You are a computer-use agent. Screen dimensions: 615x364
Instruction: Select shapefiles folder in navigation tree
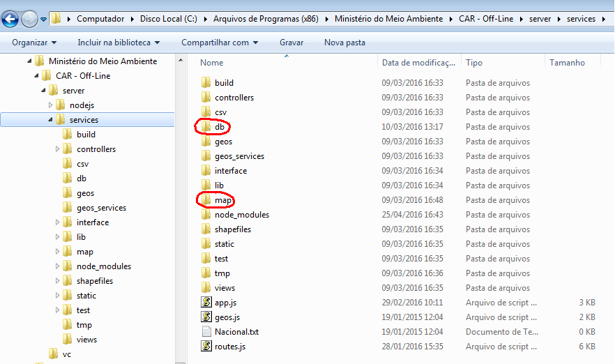pos(95,281)
